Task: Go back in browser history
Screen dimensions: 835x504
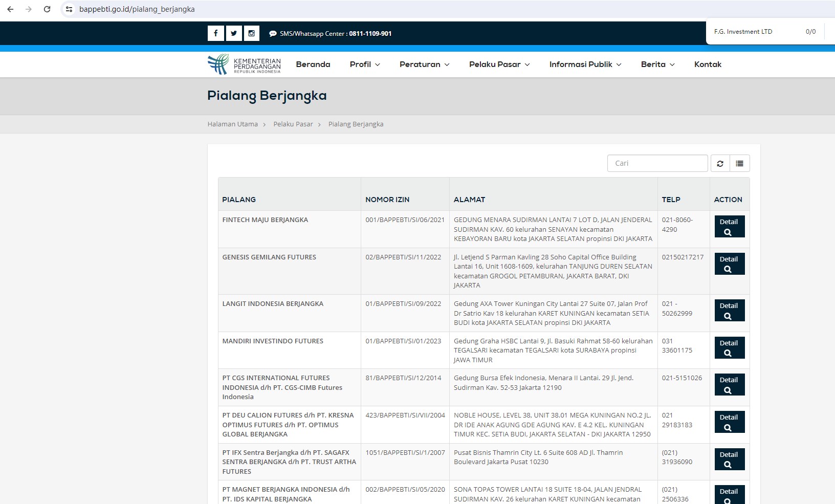Action: (x=10, y=9)
